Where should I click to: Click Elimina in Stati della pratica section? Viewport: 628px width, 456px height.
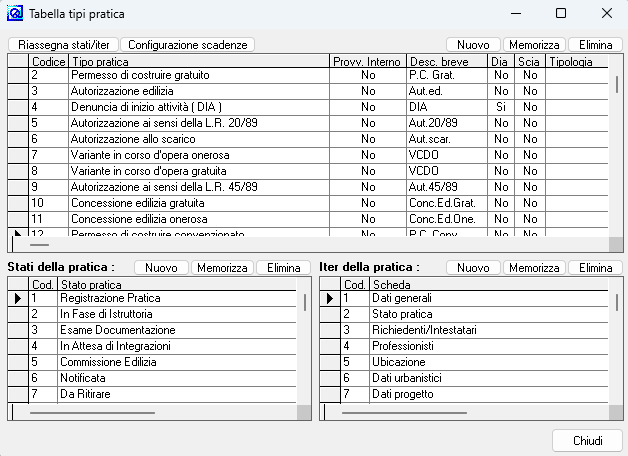coord(283,268)
